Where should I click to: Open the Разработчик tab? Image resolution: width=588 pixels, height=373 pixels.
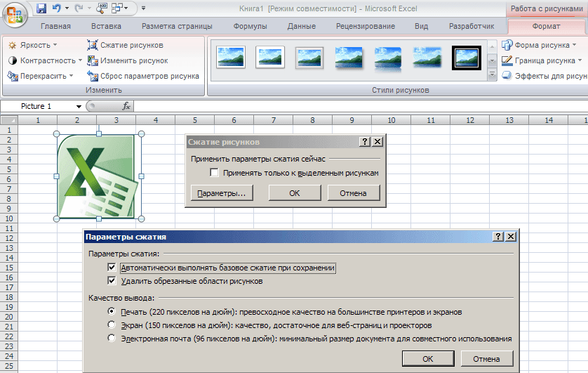[x=472, y=26]
